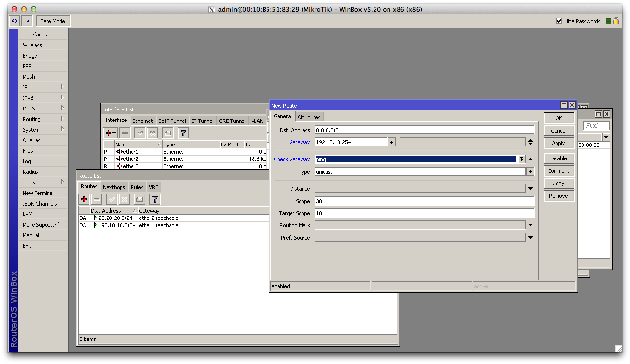630x364 pixels.
Task: Click Find search box in background window
Action: [x=596, y=126]
